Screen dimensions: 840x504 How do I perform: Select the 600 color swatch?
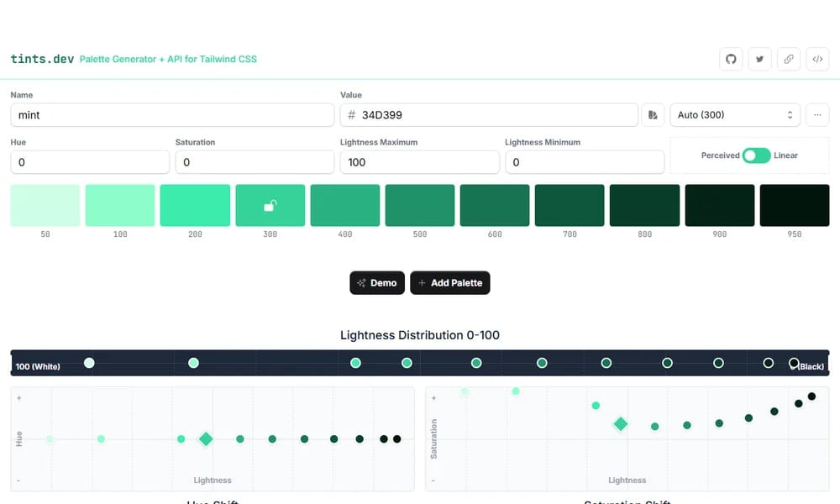coord(495,206)
